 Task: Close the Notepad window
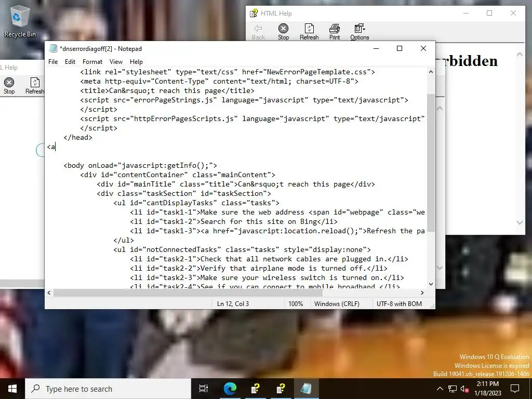click(423, 48)
